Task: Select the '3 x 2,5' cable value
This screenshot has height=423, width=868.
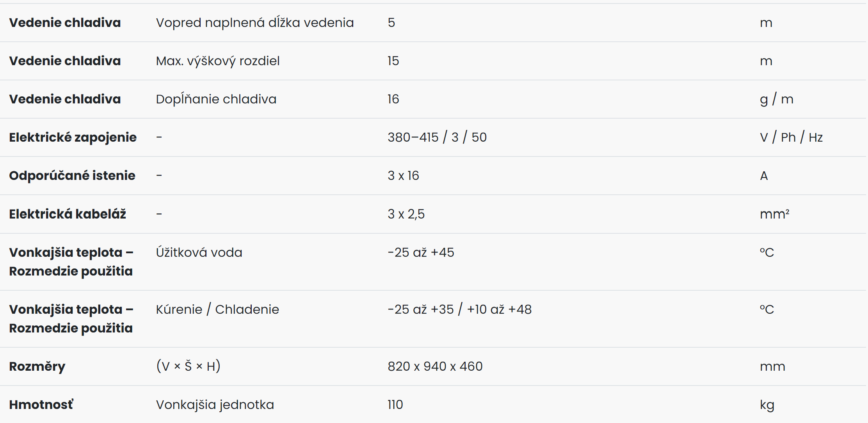Action: tap(406, 214)
